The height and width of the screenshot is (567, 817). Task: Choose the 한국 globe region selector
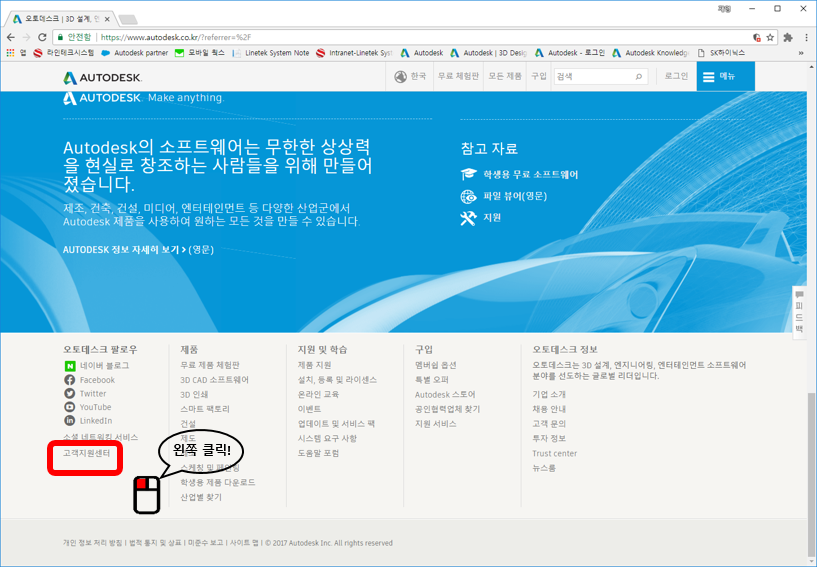click(x=411, y=77)
